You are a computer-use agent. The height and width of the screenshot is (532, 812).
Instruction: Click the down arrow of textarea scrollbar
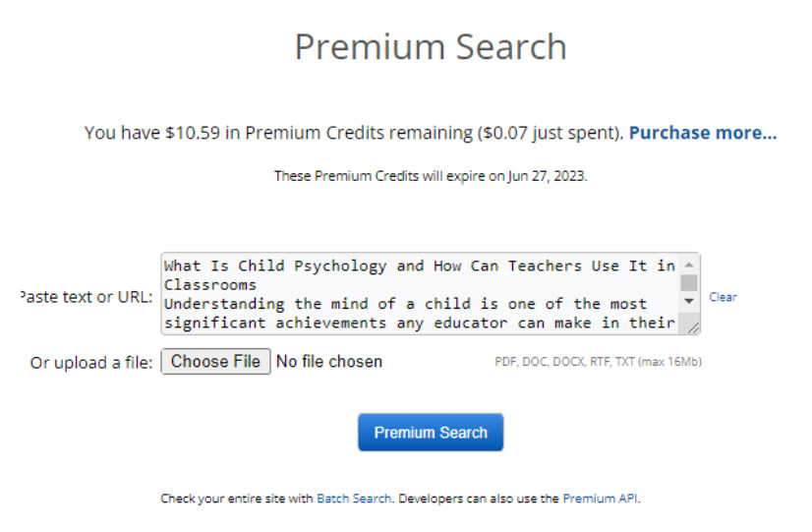coord(689,301)
